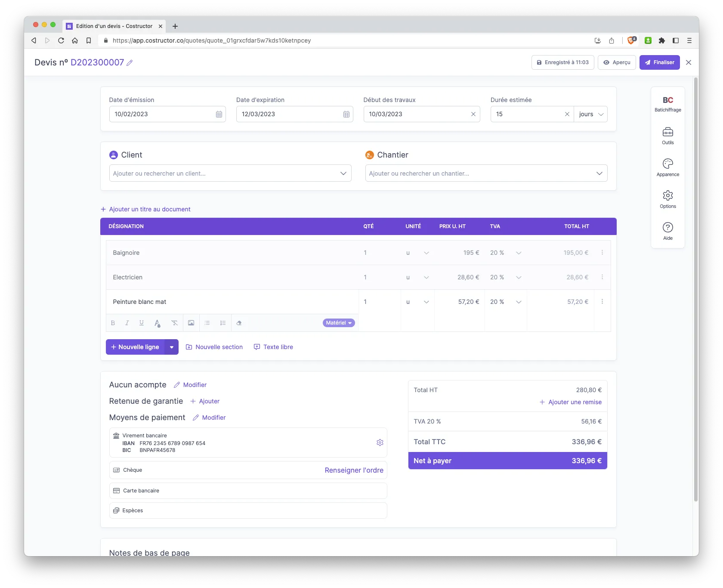The width and height of the screenshot is (723, 588).
Task: Clear the estimated duration value
Action: [567, 114]
